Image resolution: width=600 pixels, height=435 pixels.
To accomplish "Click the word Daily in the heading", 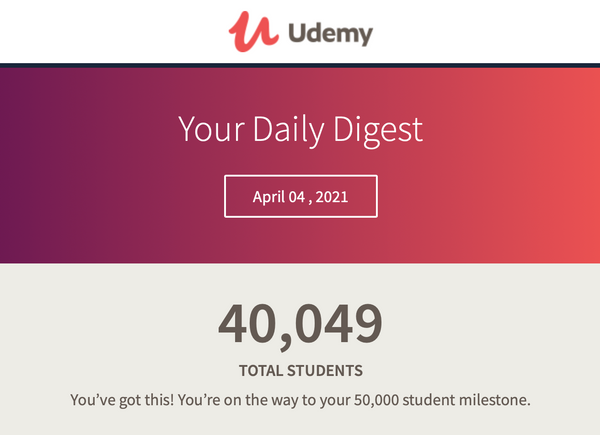I will (289, 131).
